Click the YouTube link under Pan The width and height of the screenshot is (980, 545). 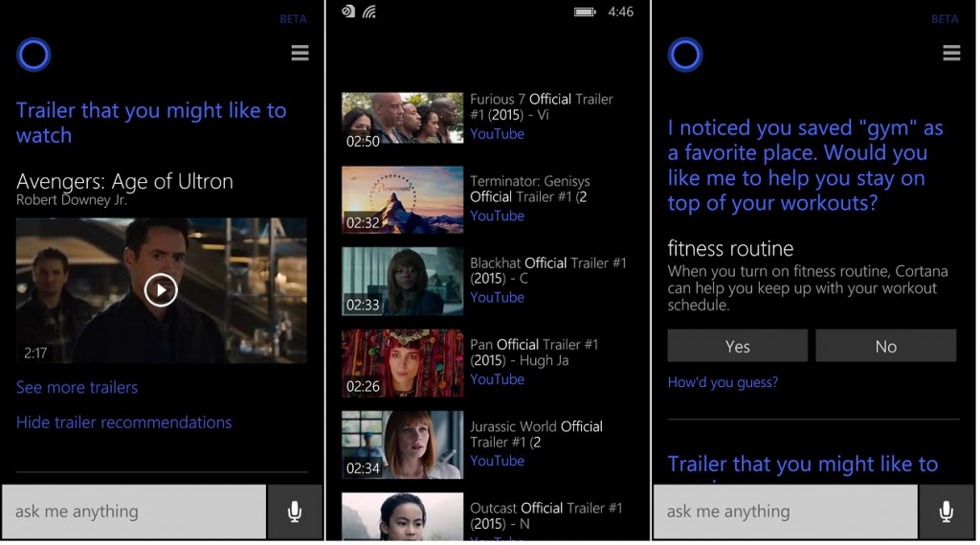[x=497, y=379]
